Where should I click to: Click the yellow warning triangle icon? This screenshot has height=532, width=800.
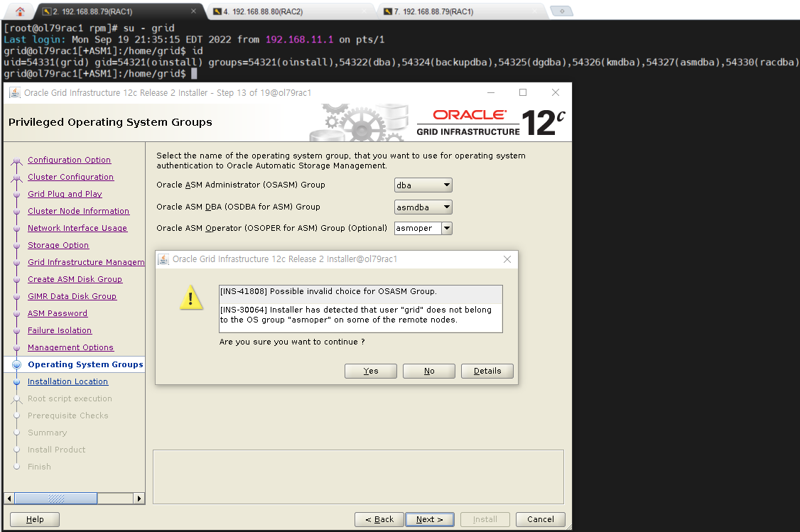click(x=191, y=298)
